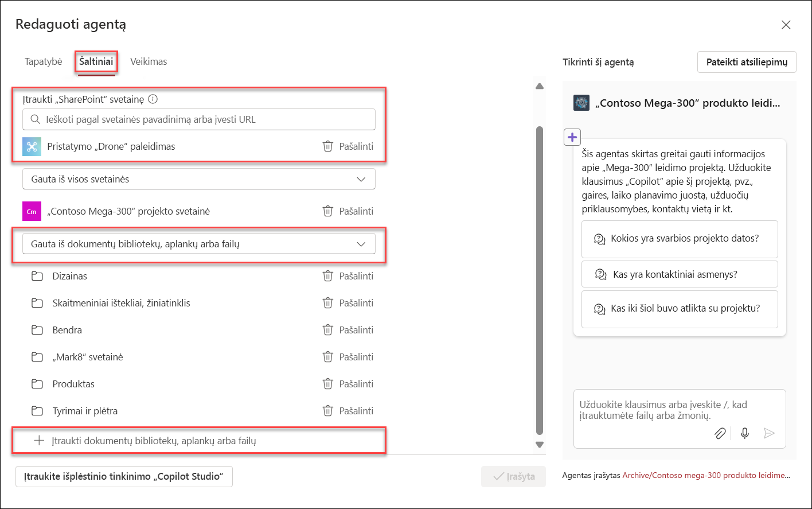Viewport: 812px width, 509px height.
Task: Switch to the Tapatybė tab
Action: 44,61
